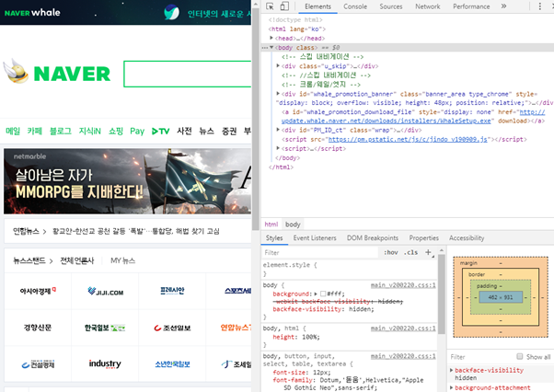Switch to the Console tab
554x392 pixels.
click(x=355, y=6)
